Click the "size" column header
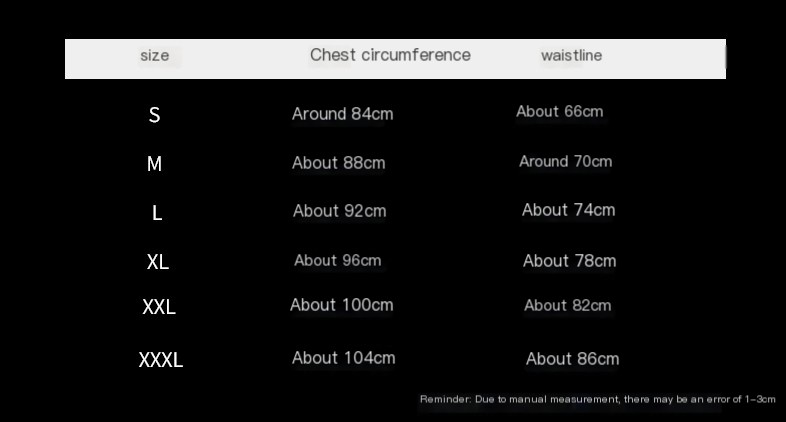The width and height of the screenshot is (786, 422). click(x=154, y=56)
